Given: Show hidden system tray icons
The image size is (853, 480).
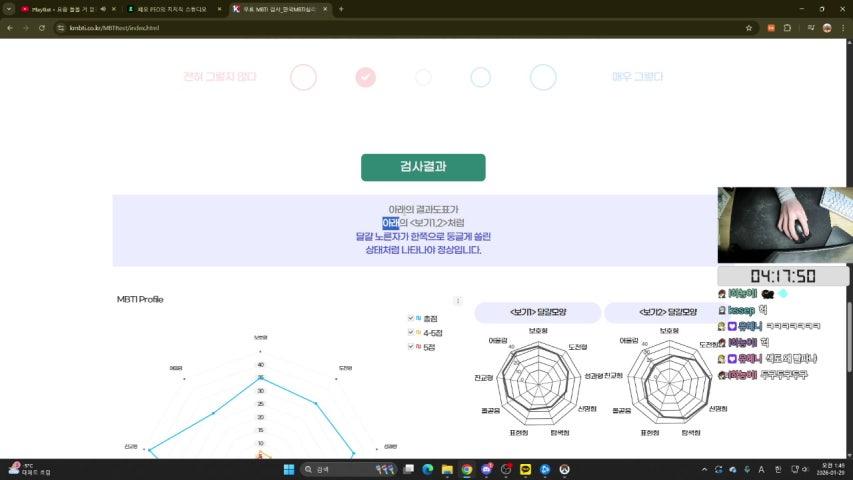Looking at the screenshot, I should point(704,469).
